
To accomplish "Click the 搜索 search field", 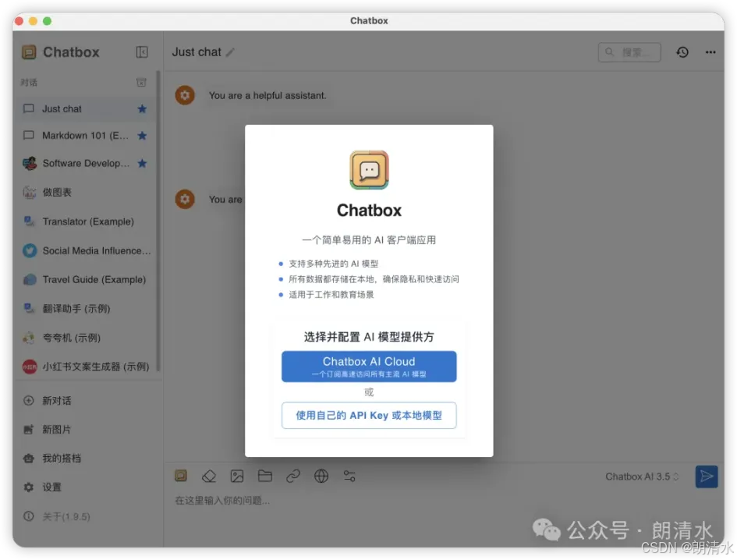I will click(629, 52).
